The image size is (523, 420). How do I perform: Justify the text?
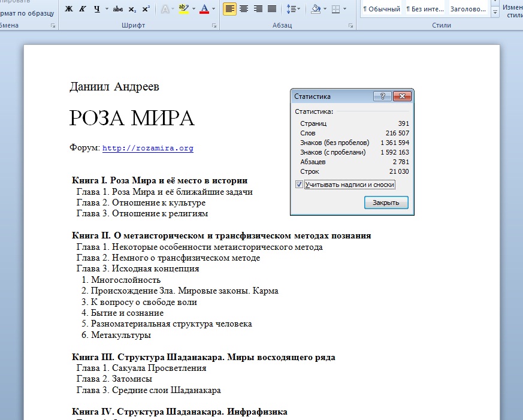click(x=272, y=9)
